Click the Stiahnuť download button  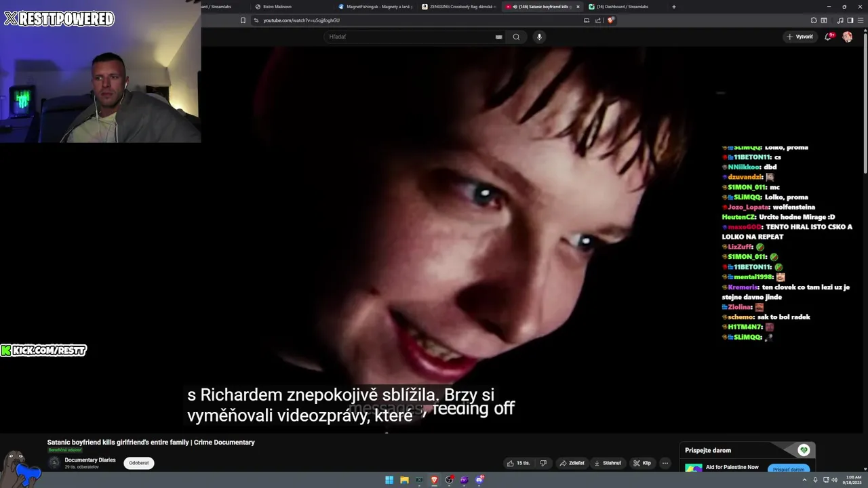(x=608, y=463)
